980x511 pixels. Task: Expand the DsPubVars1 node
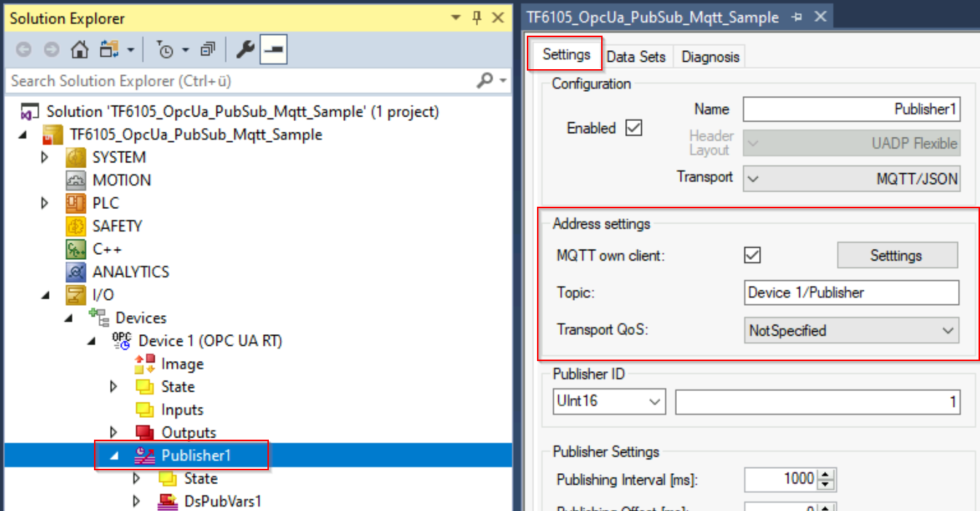(137, 501)
